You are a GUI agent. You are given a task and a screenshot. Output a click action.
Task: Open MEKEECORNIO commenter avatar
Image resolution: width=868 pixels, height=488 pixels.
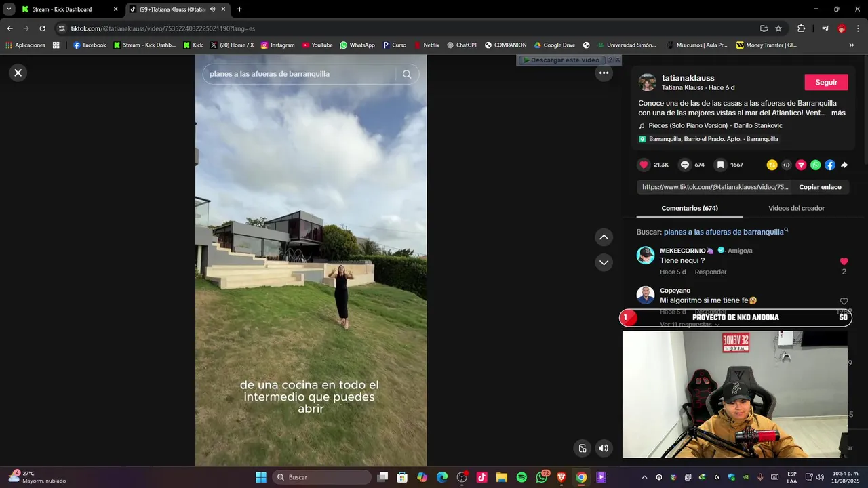click(x=646, y=256)
